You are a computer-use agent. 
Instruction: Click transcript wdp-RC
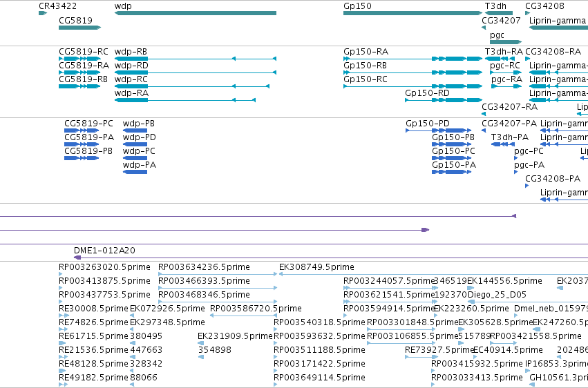click(x=192, y=86)
